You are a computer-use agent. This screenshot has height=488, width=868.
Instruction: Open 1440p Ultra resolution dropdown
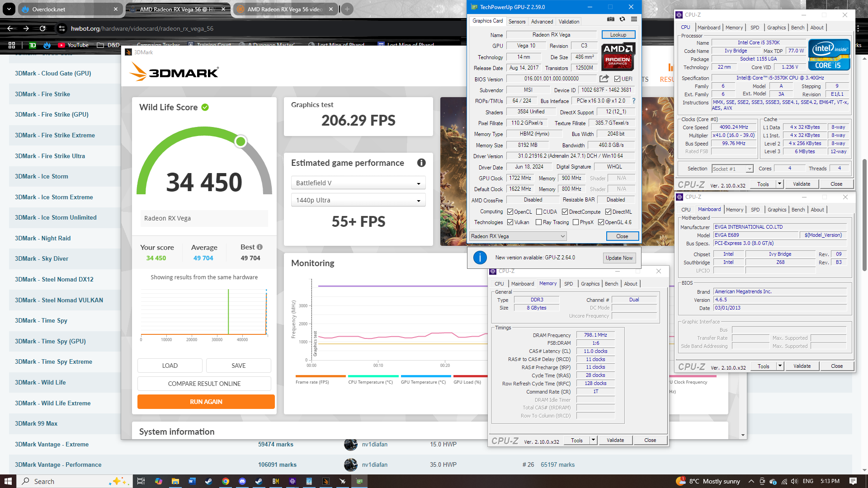(358, 200)
